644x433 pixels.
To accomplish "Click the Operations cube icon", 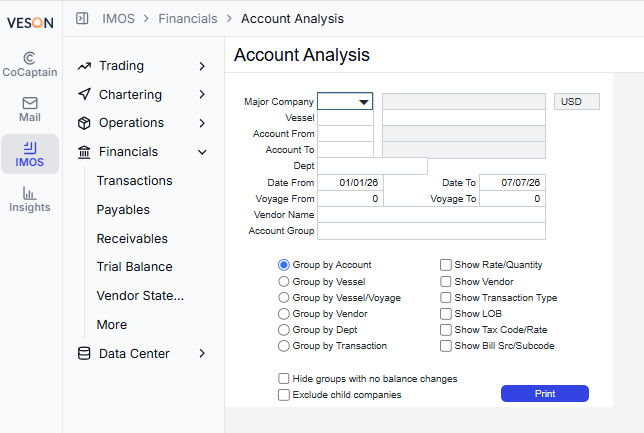I will (84, 123).
